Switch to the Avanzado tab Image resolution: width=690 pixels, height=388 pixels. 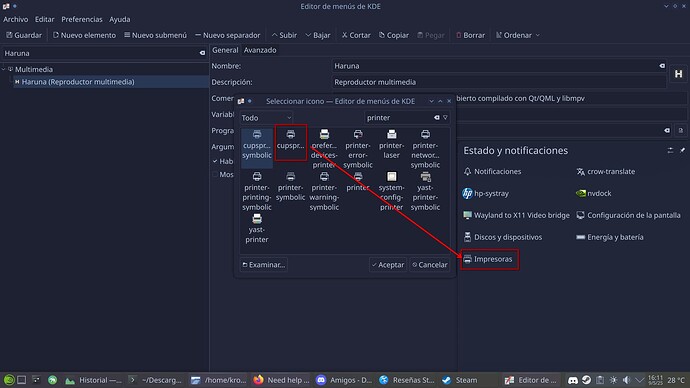click(x=260, y=50)
